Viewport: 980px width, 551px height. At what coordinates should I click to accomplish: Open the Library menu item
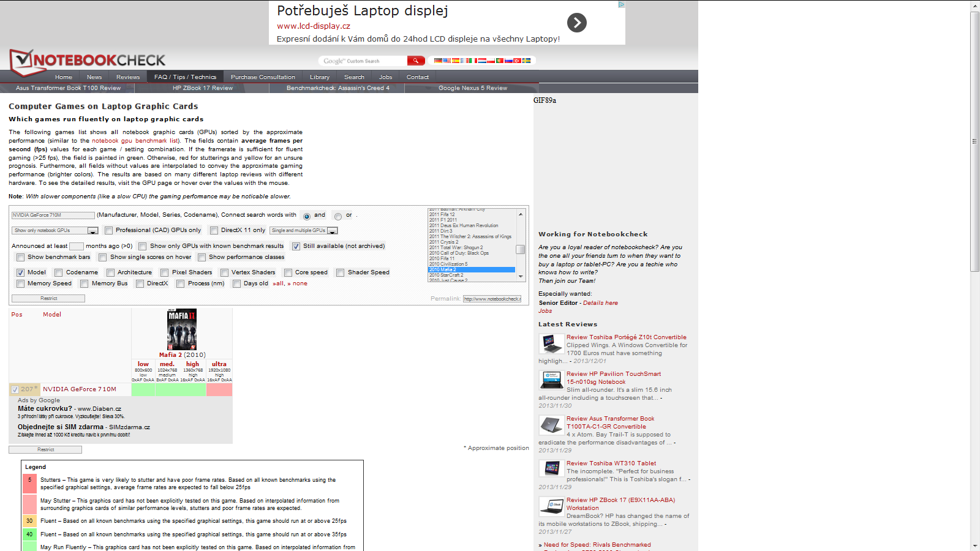click(x=320, y=77)
